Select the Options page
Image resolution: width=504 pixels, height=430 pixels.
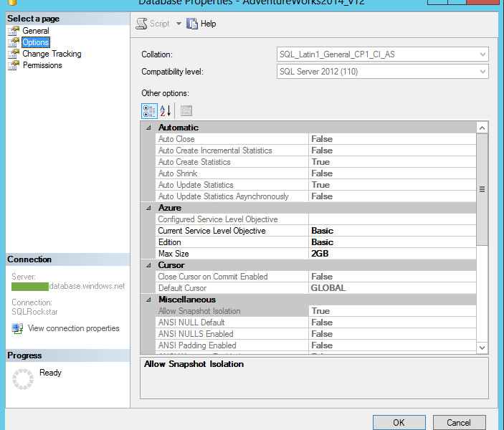(36, 42)
